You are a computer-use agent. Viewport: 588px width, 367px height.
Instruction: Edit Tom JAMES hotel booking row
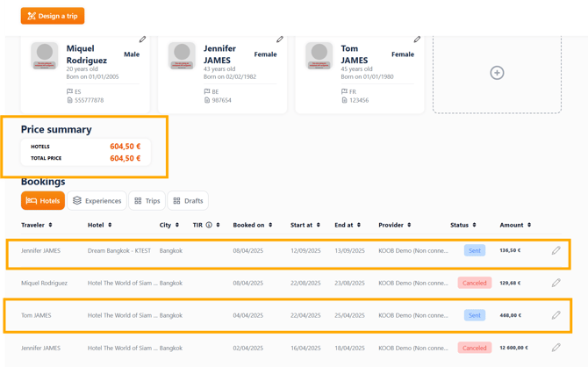(x=556, y=315)
